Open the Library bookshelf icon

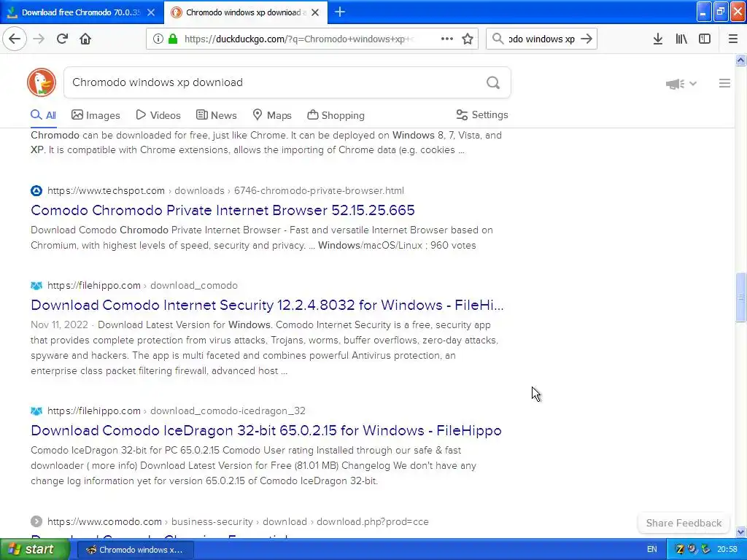point(681,39)
